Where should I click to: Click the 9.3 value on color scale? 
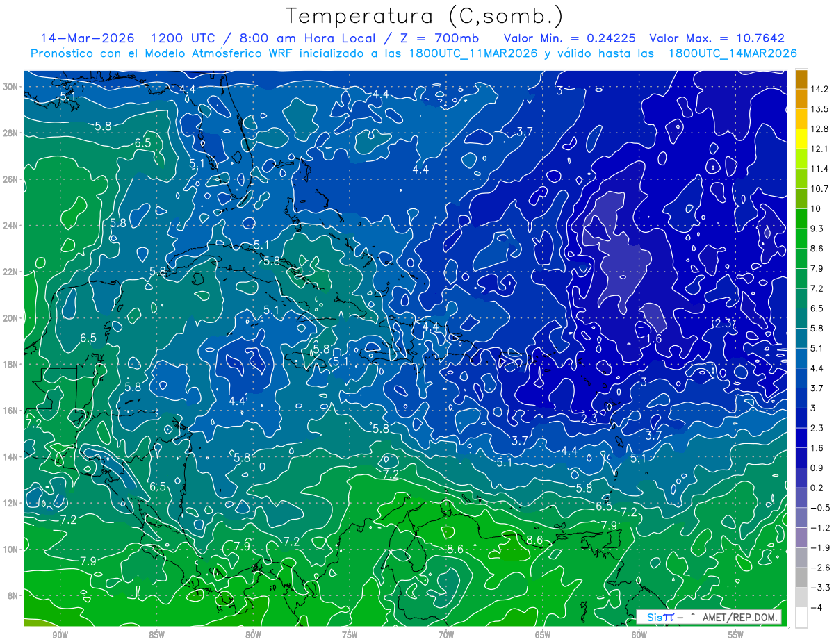[817, 229]
